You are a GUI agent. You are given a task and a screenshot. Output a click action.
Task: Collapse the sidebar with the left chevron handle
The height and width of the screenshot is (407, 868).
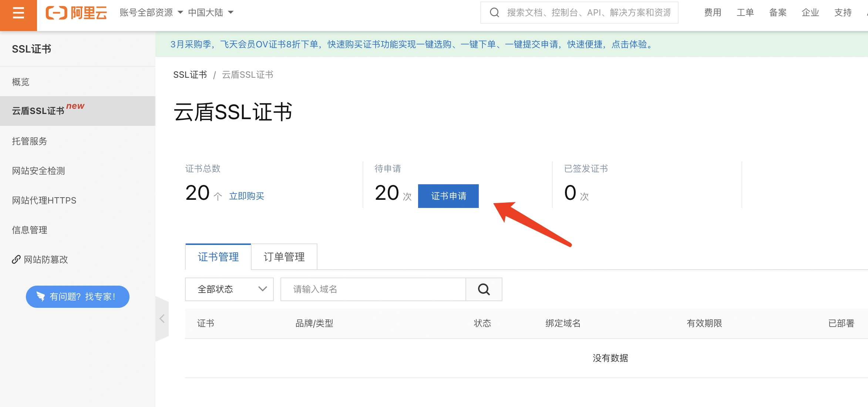[x=162, y=319]
